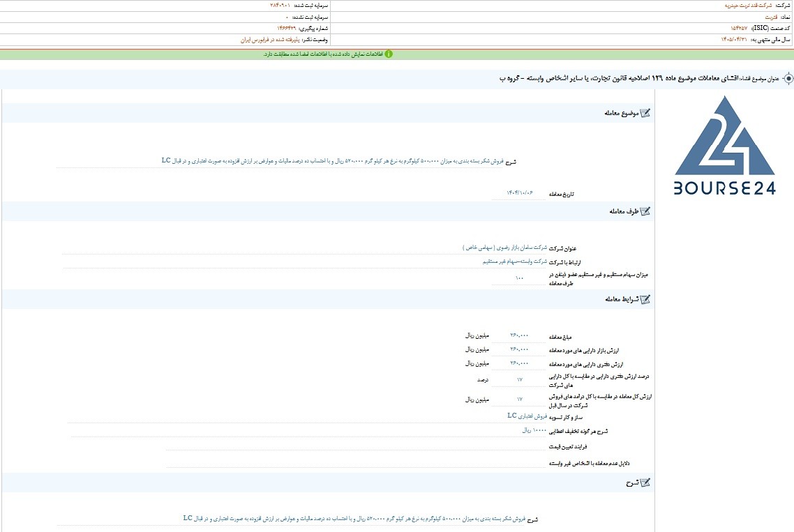Select the ۲۶۰,۰۰۰ value beside ارزش بازار دارایی
This screenshot has width=794, height=532.
click(x=519, y=349)
